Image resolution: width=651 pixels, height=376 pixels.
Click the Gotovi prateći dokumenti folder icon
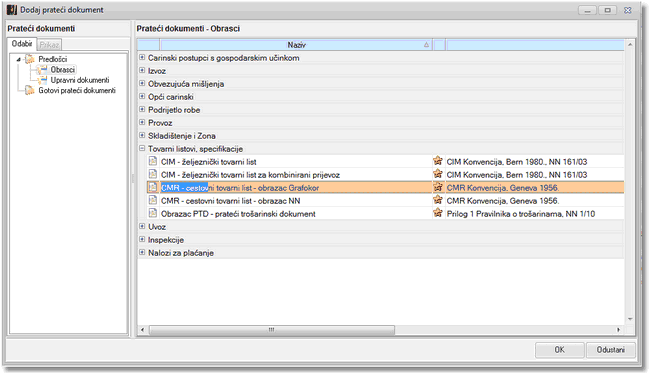click(29, 90)
